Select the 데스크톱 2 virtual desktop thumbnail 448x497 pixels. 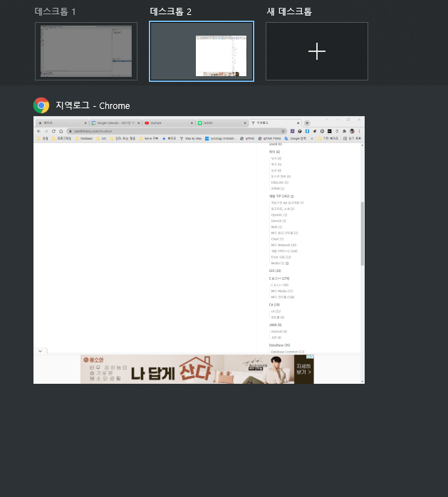click(202, 51)
